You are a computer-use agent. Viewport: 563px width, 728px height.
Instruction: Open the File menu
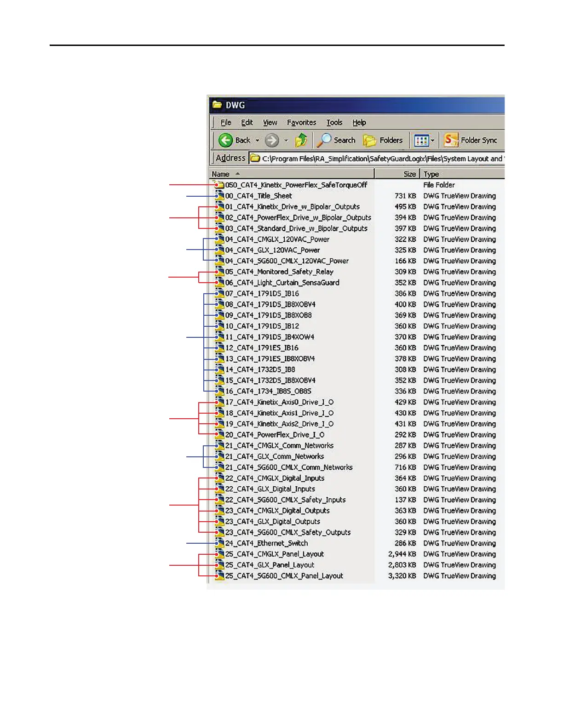226,123
